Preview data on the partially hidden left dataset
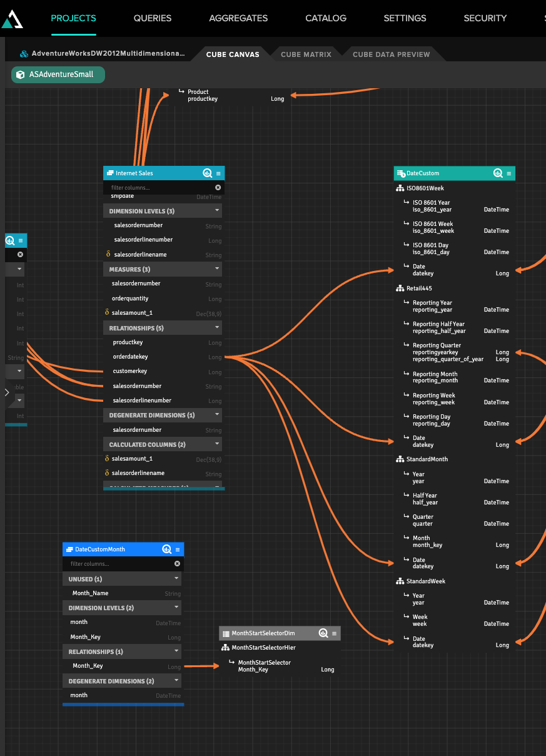 [10, 240]
